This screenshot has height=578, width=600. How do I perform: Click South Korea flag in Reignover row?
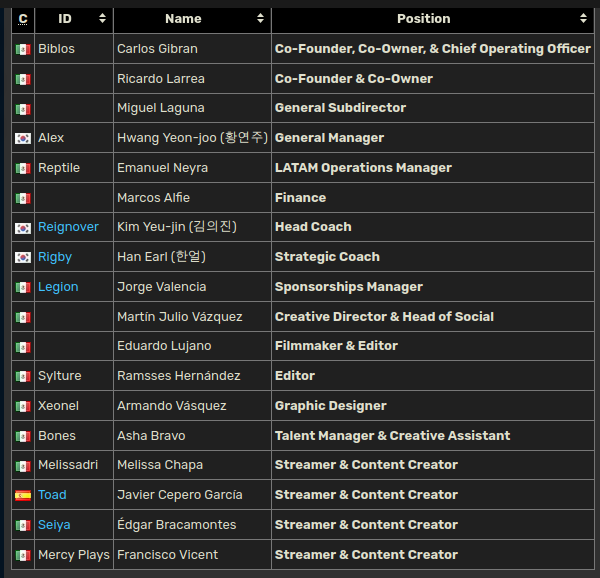click(x=23, y=228)
